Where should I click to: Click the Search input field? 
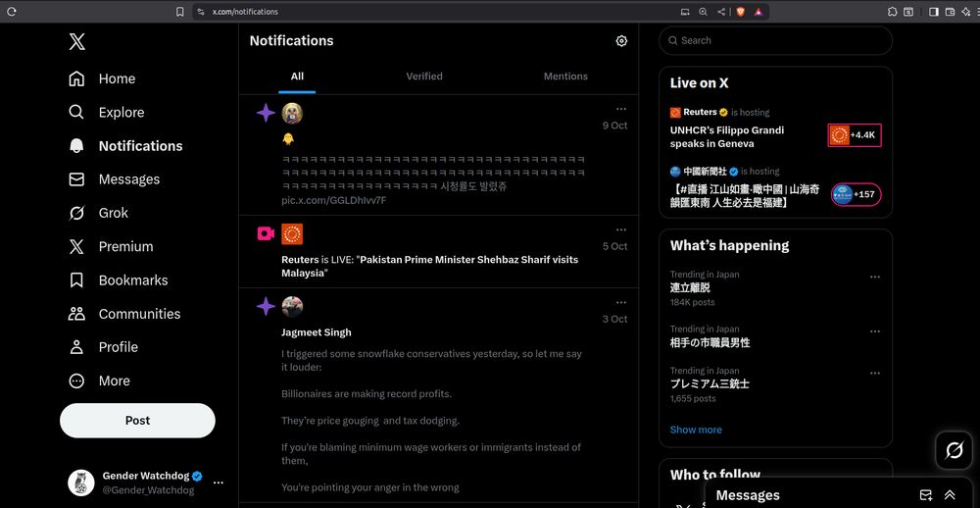tap(775, 40)
